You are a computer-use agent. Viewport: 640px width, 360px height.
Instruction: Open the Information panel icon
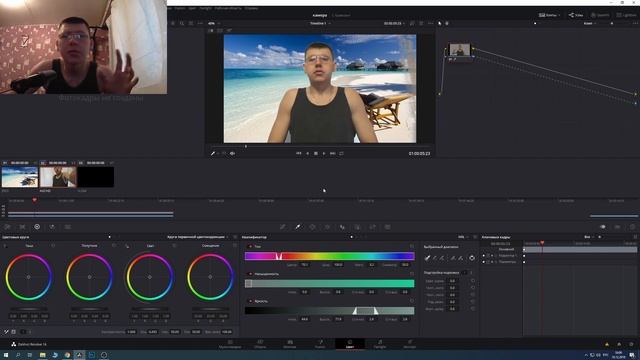point(632,227)
